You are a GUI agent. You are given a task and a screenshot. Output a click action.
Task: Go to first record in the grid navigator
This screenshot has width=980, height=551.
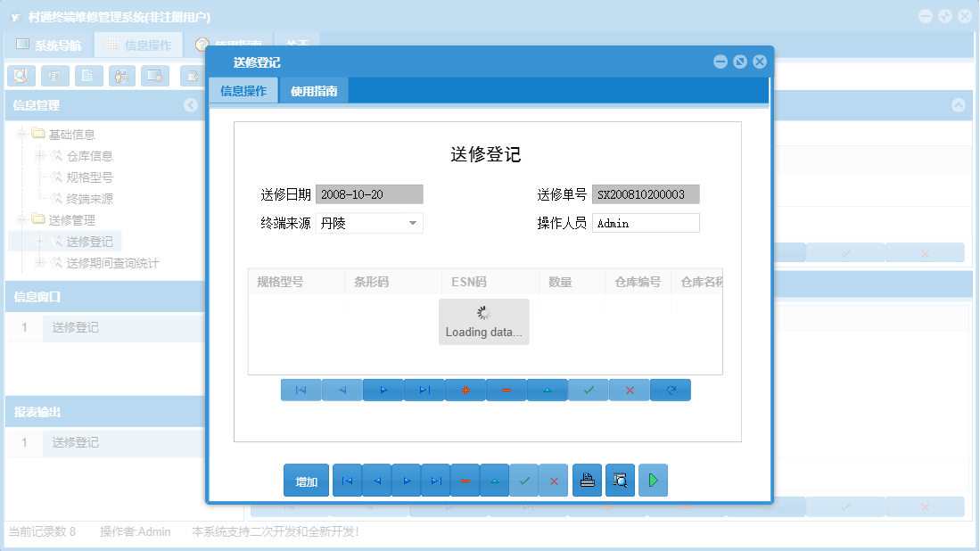click(301, 390)
